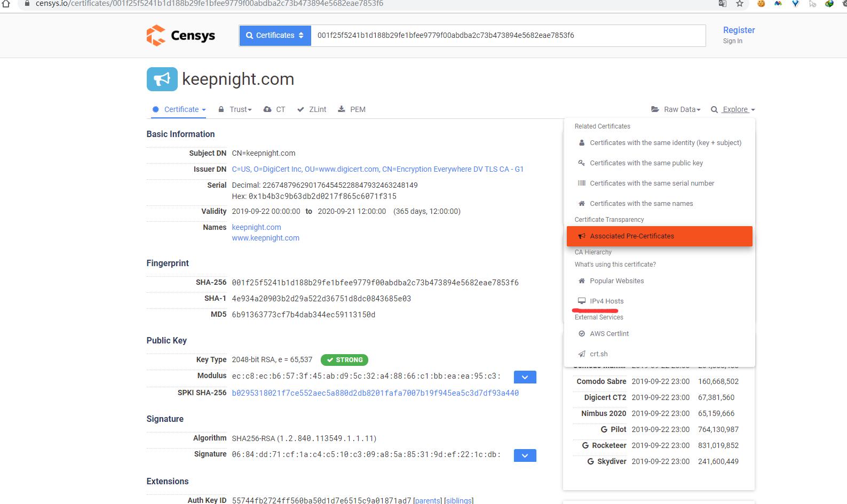Open AWS Certlint external service
The height and width of the screenshot is (504, 847).
(660, 334)
